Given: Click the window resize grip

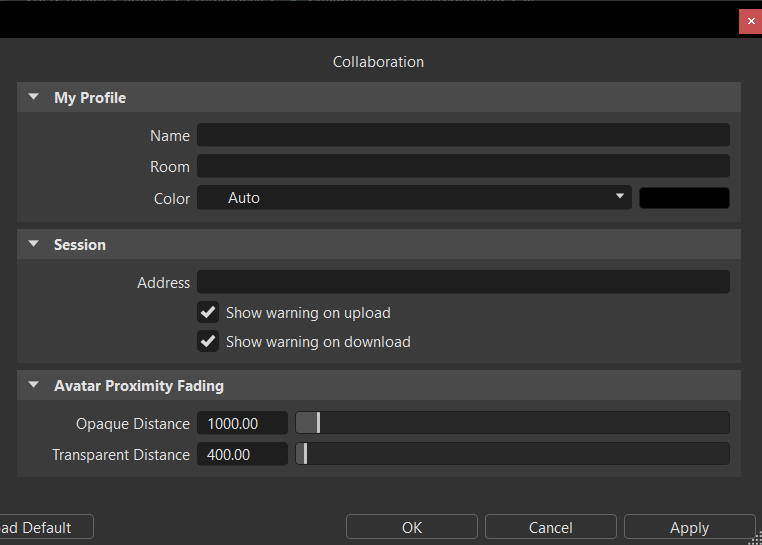Looking at the screenshot, I should (756, 539).
